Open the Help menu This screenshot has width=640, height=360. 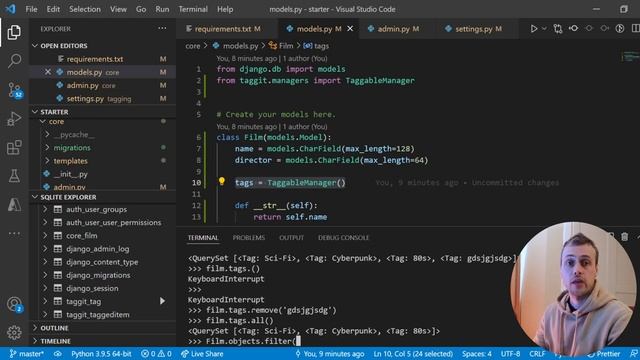225,9
